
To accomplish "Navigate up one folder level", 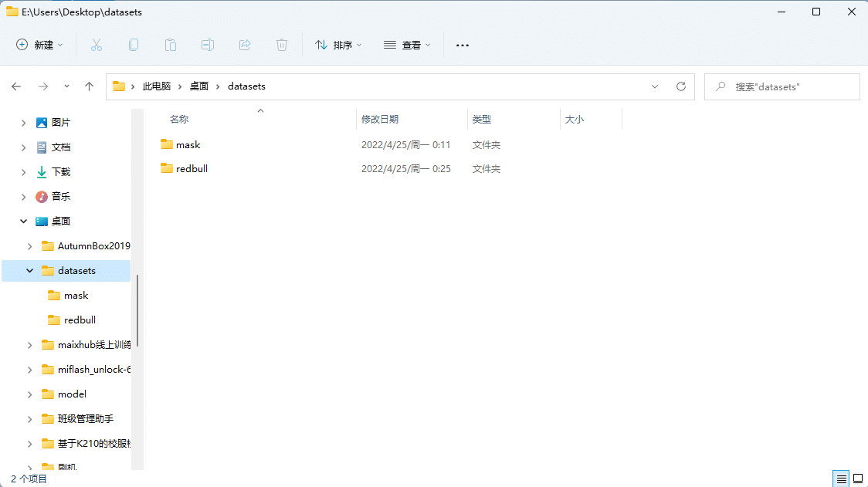I will tap(89, 86).
